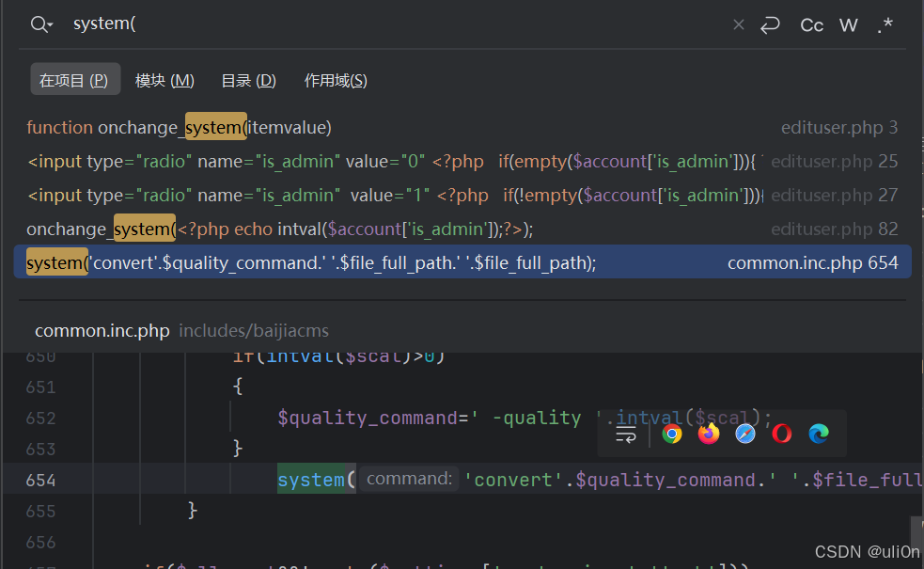Toggle Words (W) search option
The height and width of the screenshot is (569, 924).
(848, 25)
